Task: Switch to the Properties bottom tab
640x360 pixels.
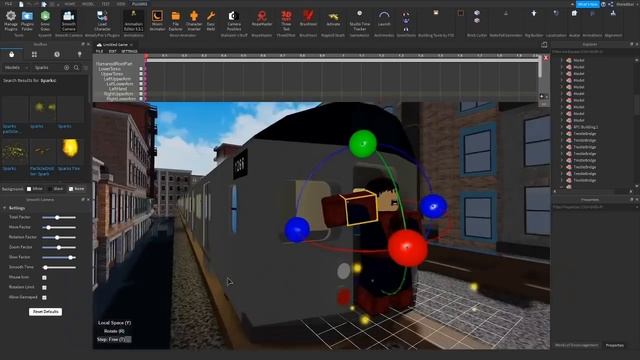Action: (614, 345)
